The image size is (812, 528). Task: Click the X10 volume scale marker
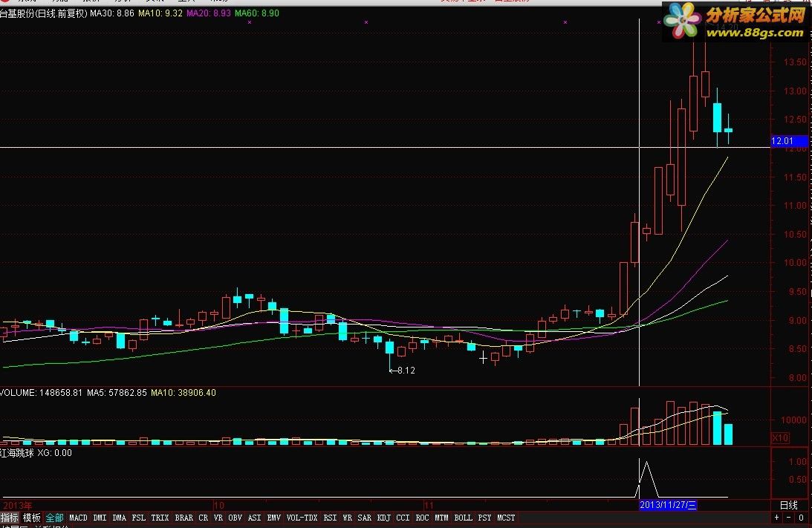coord(780,438)
